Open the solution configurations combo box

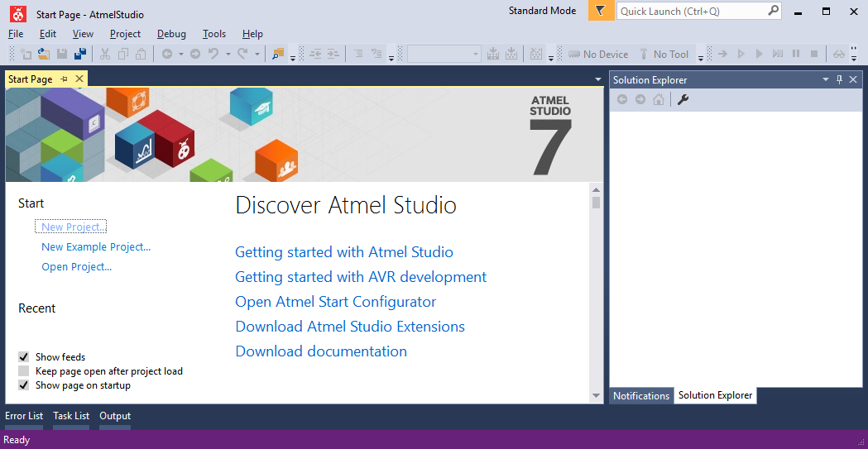[444, 55]
